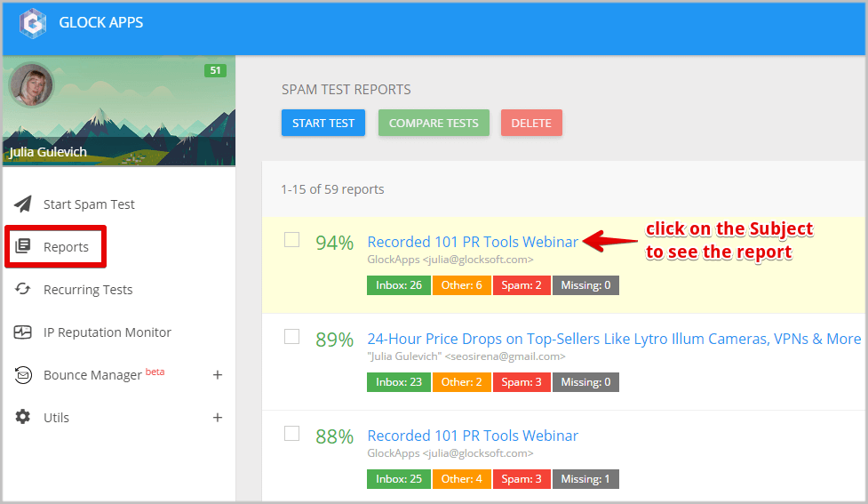Click the 94% score value
Viewport: 868px width, 504px height.
click(334, 243)
